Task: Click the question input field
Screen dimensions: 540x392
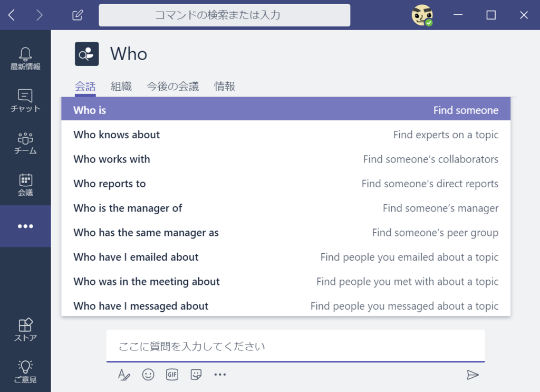Action: click(295, 346)
